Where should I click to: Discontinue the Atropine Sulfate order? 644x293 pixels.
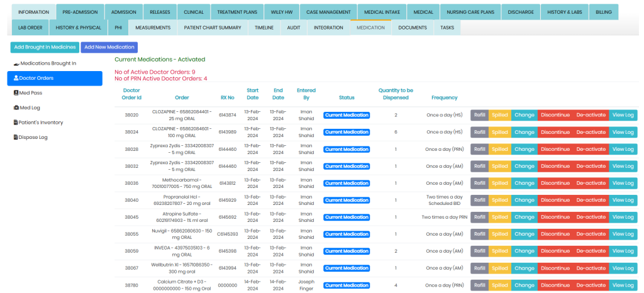point(555,217)
